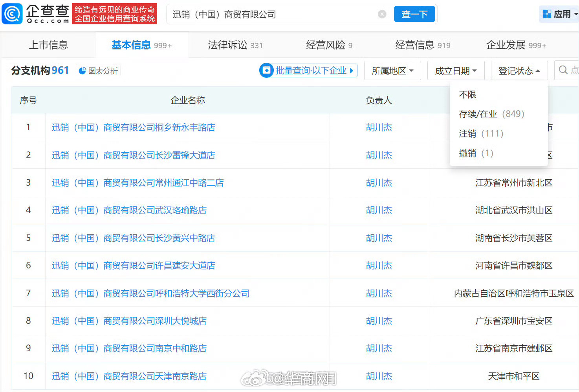Expand the 应用 dropdown arrow

(575, 13)
